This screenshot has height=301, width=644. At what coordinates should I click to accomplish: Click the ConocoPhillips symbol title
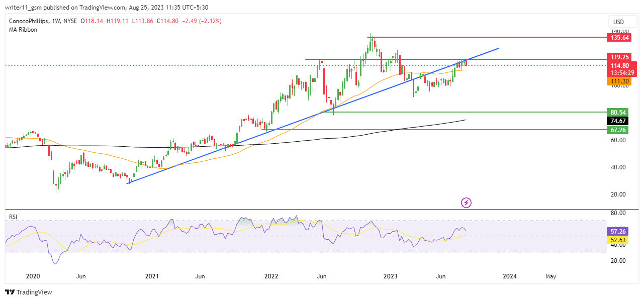(30, 21)
